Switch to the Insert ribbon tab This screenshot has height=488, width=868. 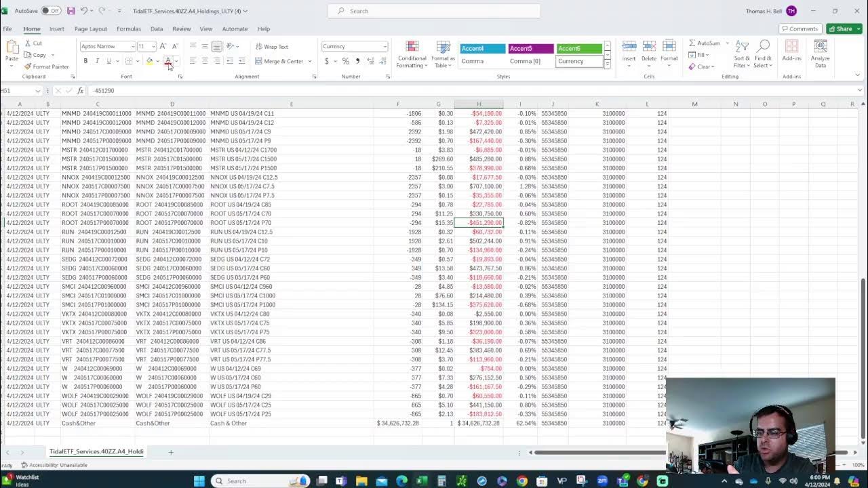(x=57, y=29)
